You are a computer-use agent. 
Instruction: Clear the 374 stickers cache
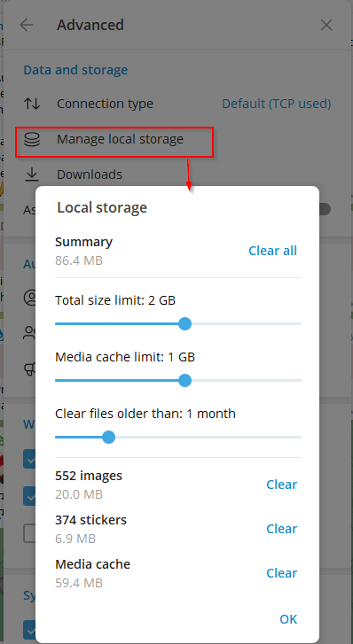(281, 529)
